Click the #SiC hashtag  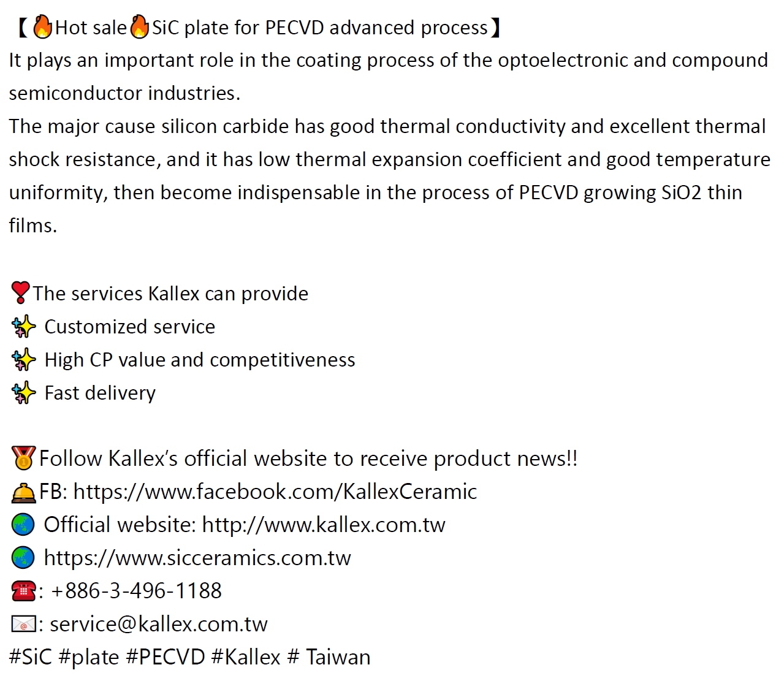[x=31, y=657]
